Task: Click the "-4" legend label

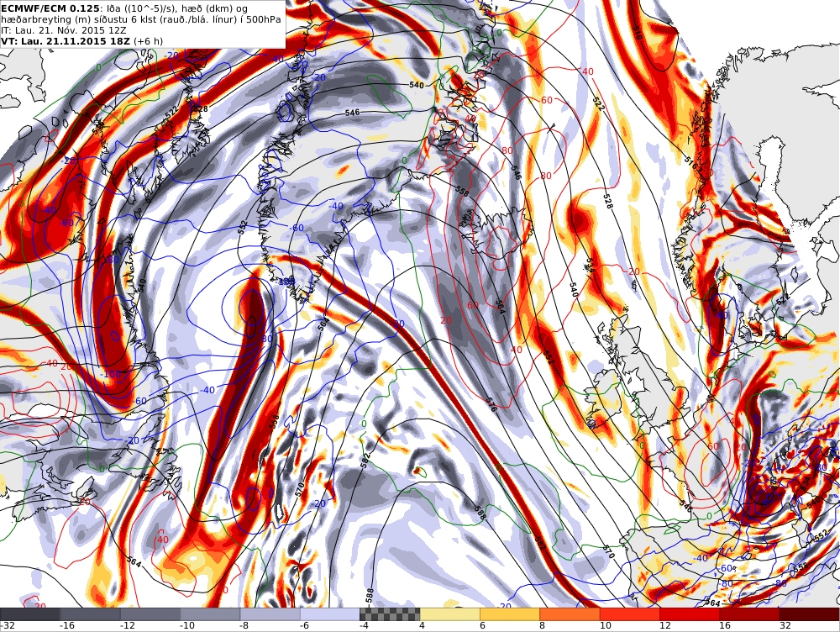Action: click(365, 626)
